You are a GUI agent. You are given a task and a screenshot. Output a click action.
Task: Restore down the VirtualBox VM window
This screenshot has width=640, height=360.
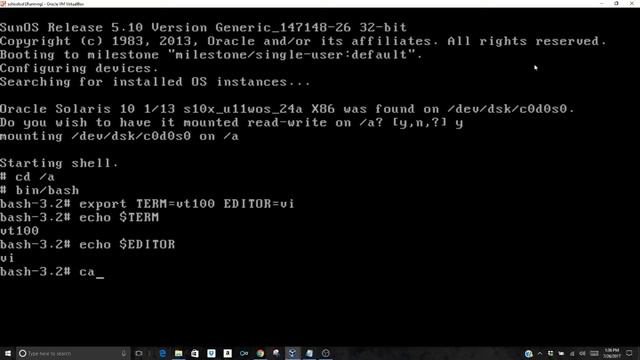click(x=616, y=3)
